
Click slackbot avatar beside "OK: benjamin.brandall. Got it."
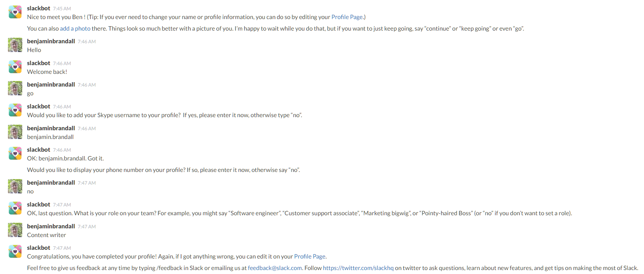coord(15,153)
